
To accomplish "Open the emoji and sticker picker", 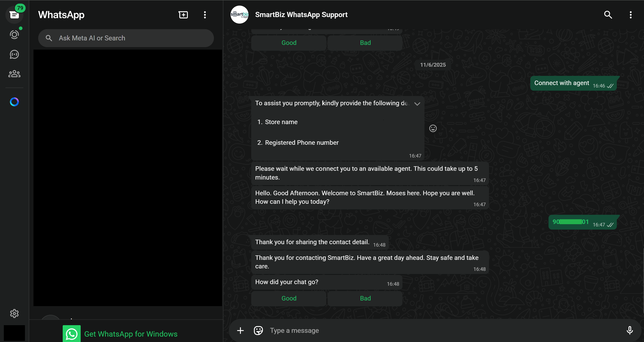I will click(258, 331).
